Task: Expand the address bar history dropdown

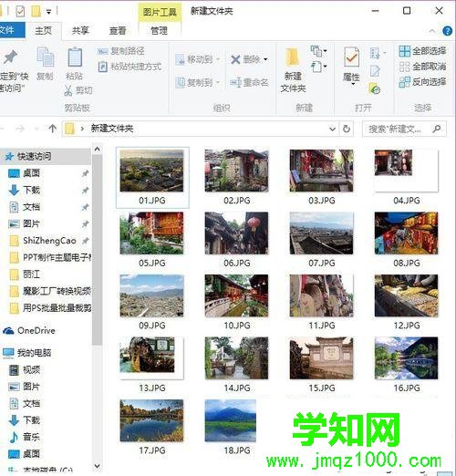Action: [332, 129]
